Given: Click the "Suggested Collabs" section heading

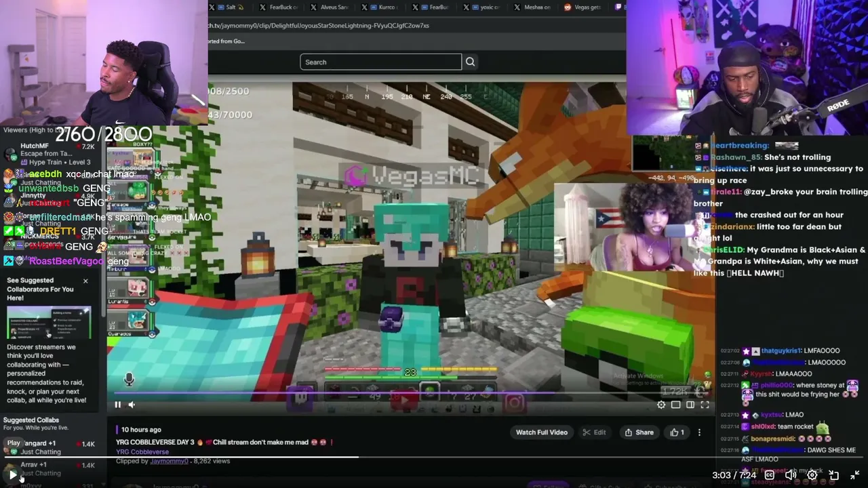Looking at the screenshot, I should (31, 420).
